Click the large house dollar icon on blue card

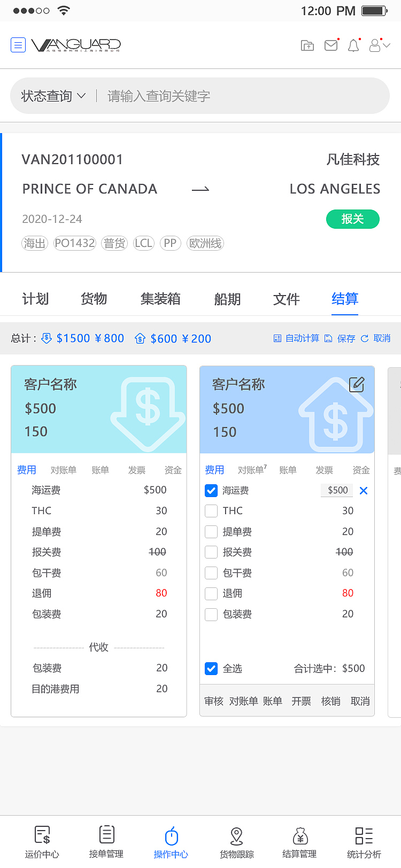[x=336, y=414]
